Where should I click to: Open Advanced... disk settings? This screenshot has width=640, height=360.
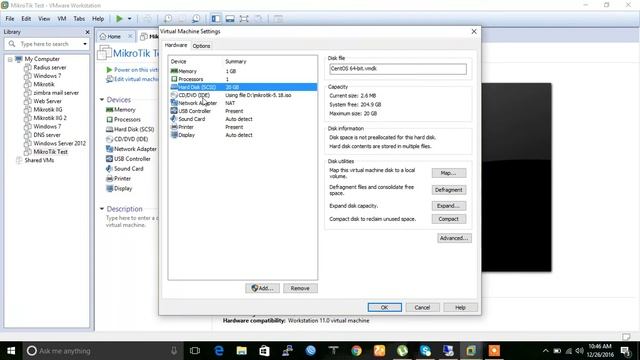coord(454,238)
